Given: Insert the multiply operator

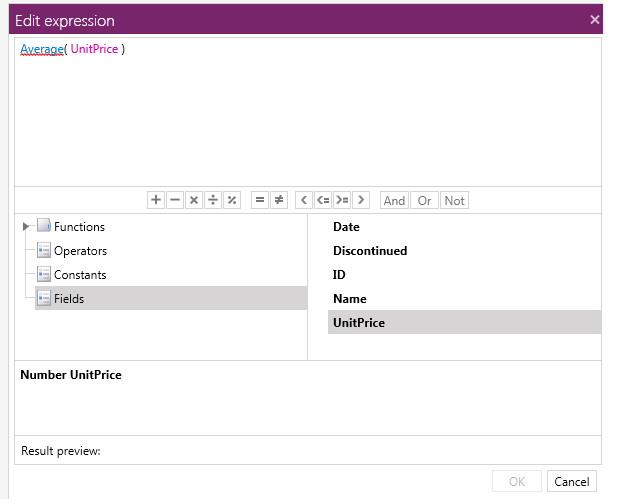Looking at the screenshot, I should pyautogui.click(x=194, y=200).
